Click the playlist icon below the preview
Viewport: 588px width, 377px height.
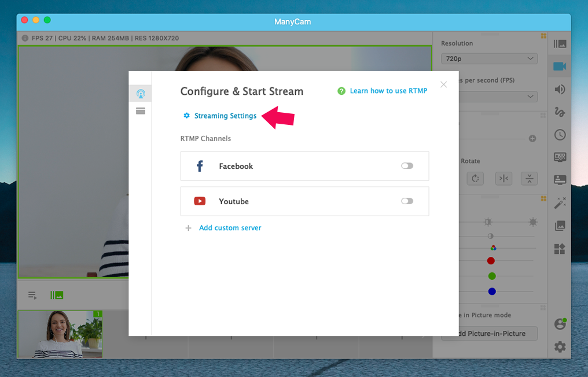(x=32, y=295)
